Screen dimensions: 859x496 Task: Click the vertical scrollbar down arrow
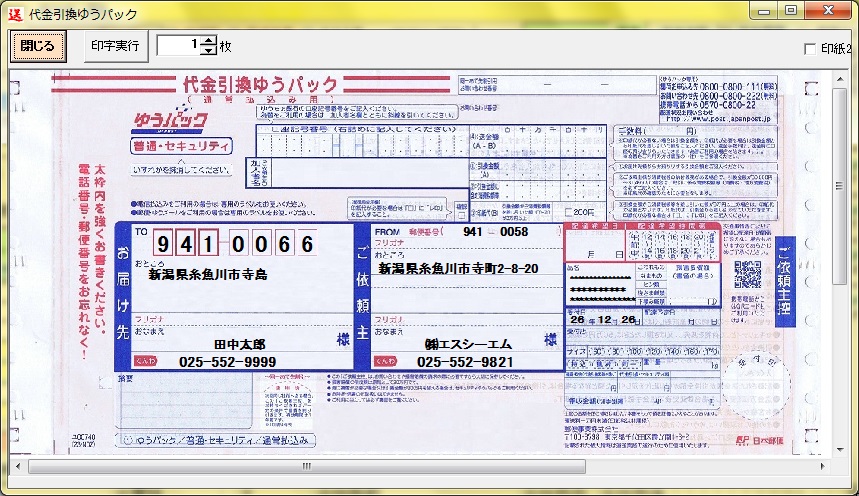point(839,449)
